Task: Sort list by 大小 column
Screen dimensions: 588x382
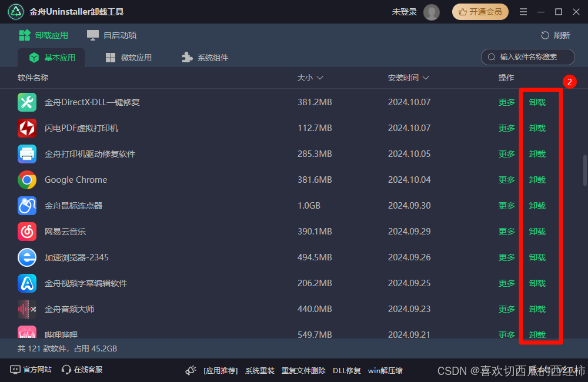Action: tap(310, 78)
